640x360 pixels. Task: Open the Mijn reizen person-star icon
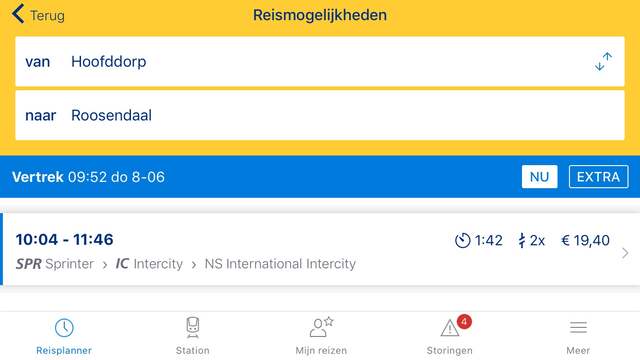(x=321, y=327)
